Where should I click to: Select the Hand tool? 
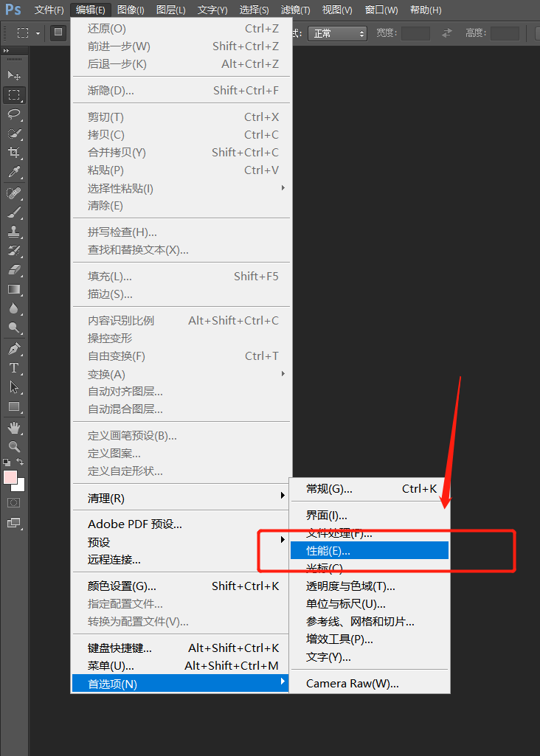pyautogui.click(x=14, y=428)
